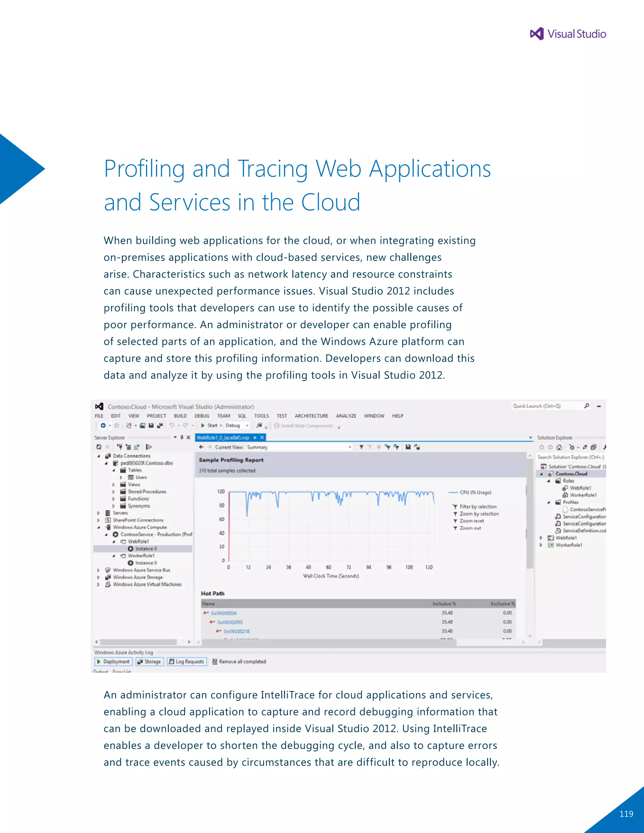Click the Refresh icon in Server Explorer
Image resolution: width=644 pixels, height=833 pixels.
pos(99,447)
